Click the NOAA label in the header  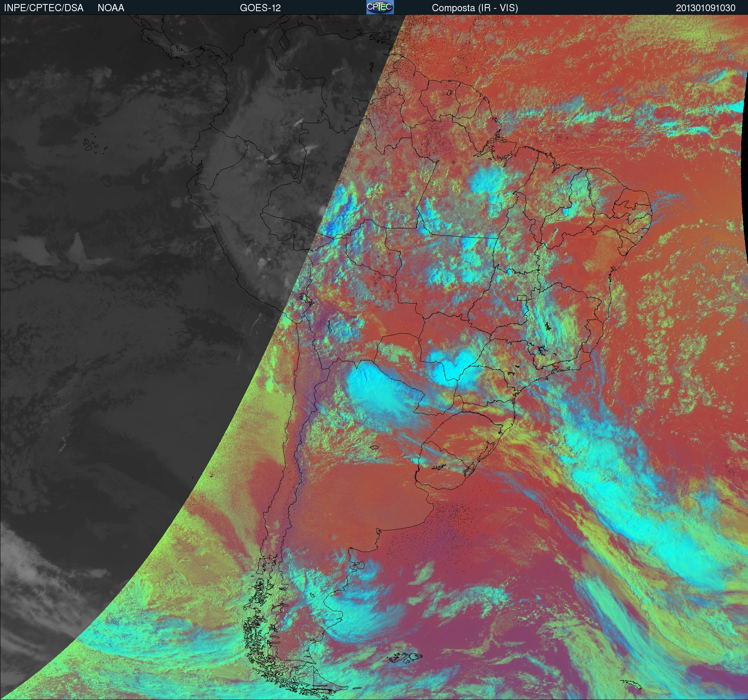(x=111, y=8)
